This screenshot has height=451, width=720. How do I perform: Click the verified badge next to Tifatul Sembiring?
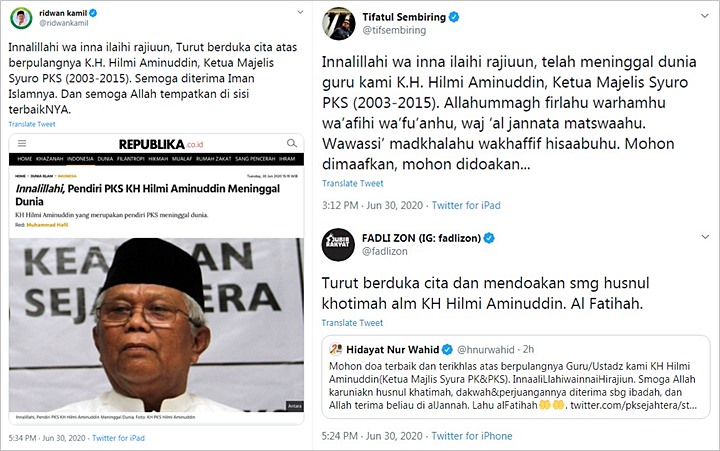pyautogui.click(x=454, y=17)
